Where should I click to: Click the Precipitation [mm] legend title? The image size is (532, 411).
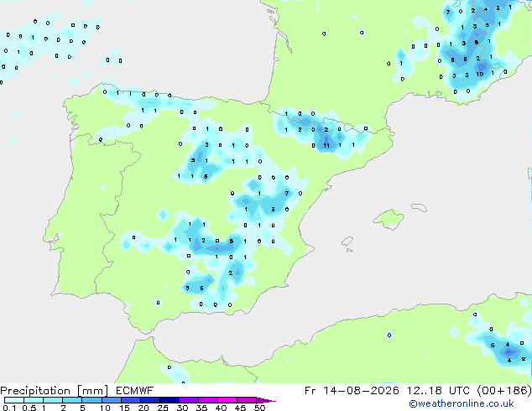55,391
